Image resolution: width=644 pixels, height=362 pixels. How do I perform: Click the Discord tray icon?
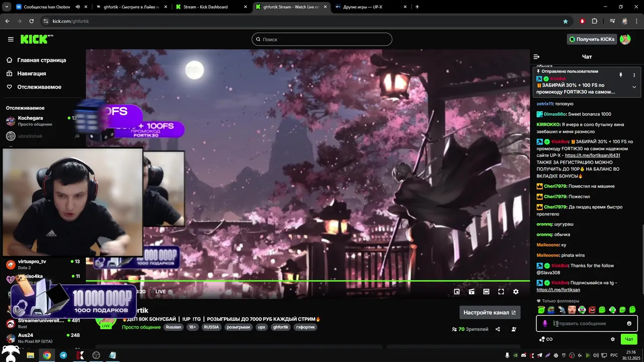pos(524,355)
